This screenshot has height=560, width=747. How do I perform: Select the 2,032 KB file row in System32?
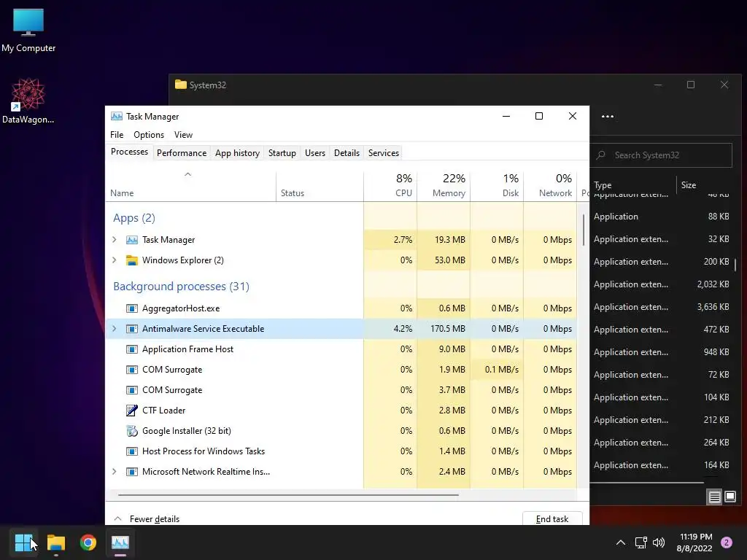(662, 284)
